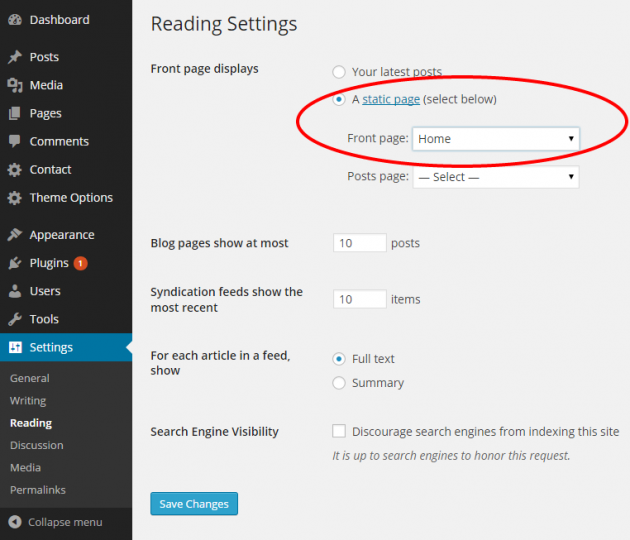
Task: Click the Syndication feeds items number field
Action: pos(360,299)
